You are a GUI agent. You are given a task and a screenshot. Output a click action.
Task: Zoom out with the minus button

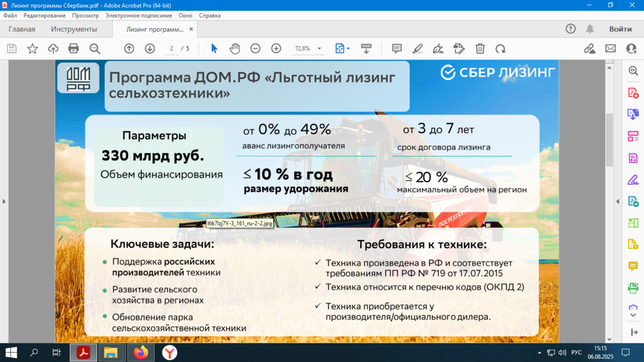point(255,48)
